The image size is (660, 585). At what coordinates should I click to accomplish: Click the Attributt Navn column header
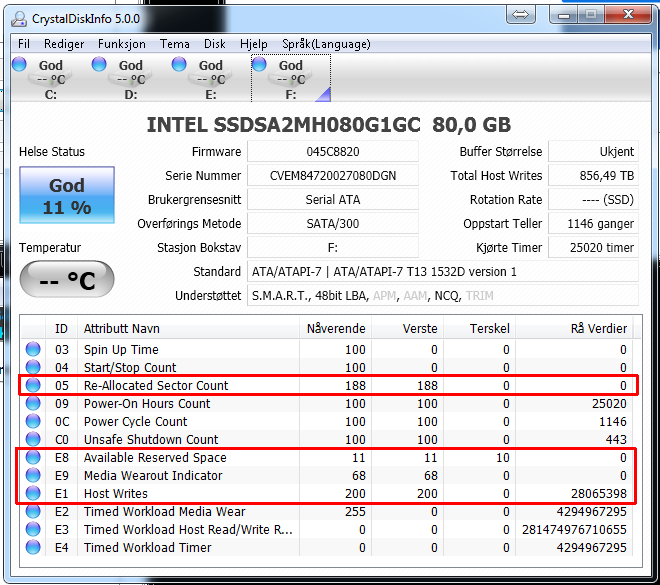[x=189, y=329]
